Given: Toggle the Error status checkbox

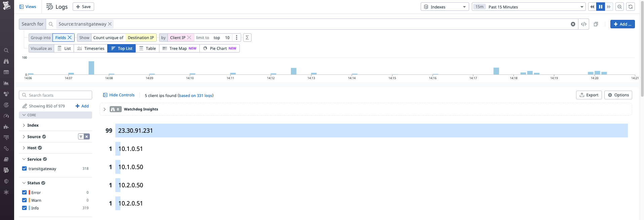Looking at the screenshot, I should coord(25,192).
